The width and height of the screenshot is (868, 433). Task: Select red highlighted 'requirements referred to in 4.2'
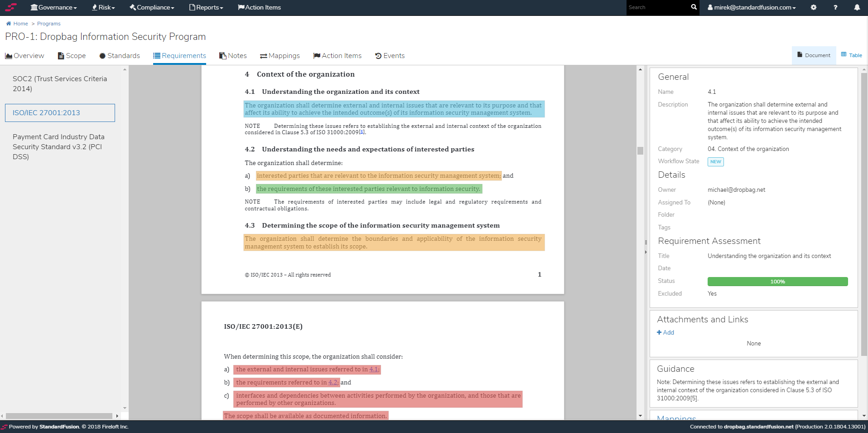[286, 383]
